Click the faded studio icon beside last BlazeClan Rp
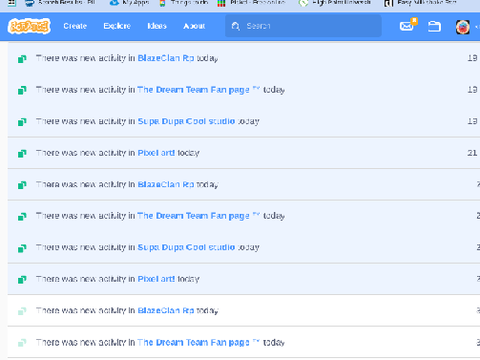This screenshot has width=480, height=360. [x=22, y=311]
